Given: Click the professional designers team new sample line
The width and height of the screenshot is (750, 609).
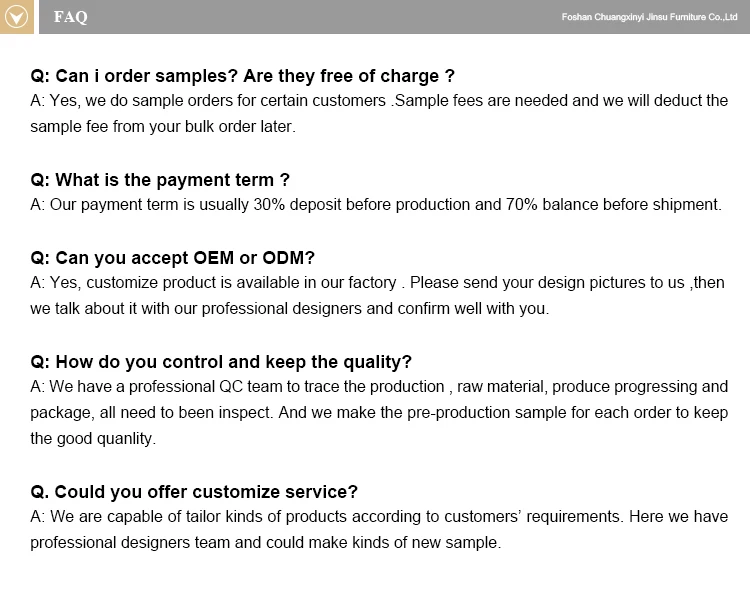Looking at the screenshot, I should click(265, 543).
